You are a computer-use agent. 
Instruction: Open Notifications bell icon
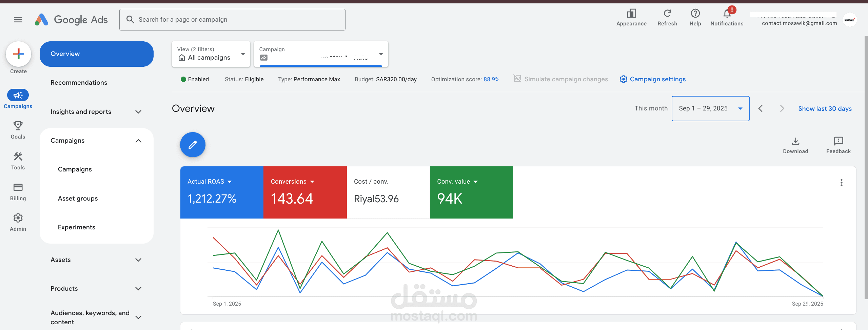(x=727, y=15)
